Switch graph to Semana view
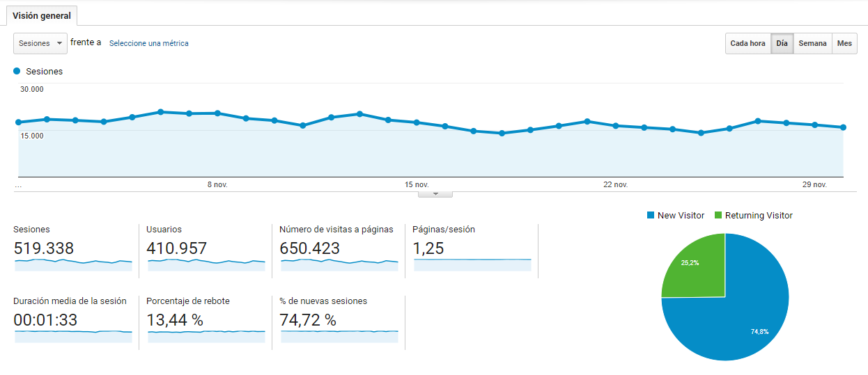The width and height of the screenshot is (868, 375). coord(812,43)
